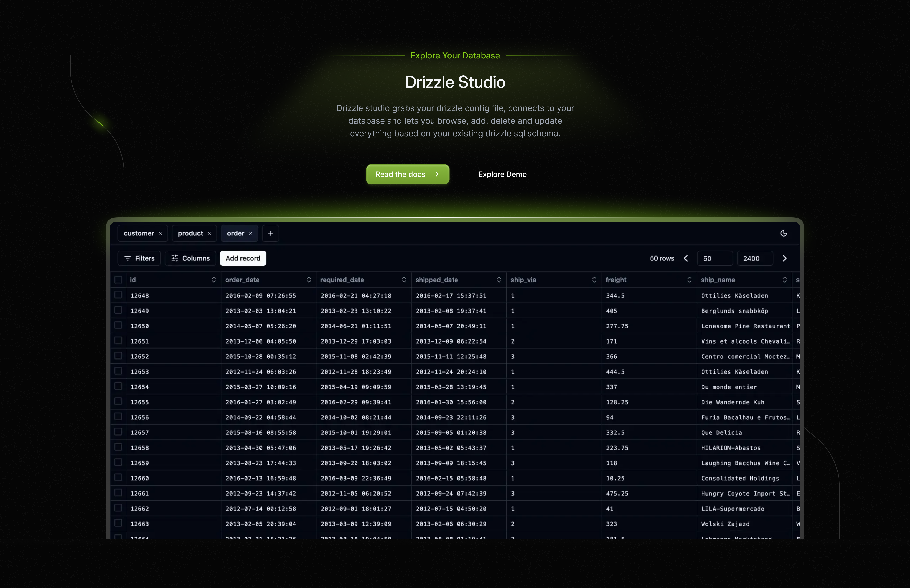The height and width of the screenshot is (588, 910).
Task: Sort by the order_date column
Action: (309, 280)
